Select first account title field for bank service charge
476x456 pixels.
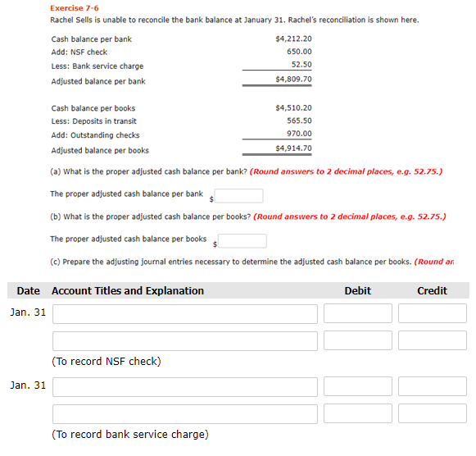(x=185, y=387)
